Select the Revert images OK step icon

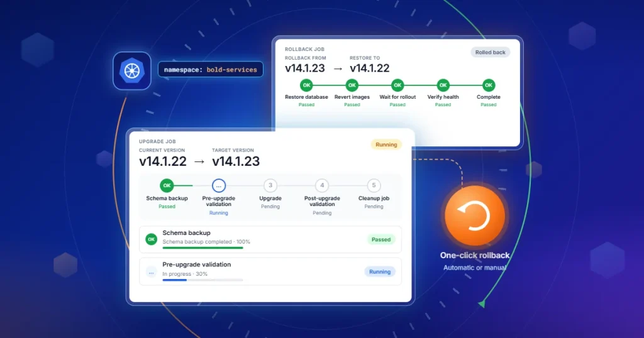(x=352, y=85)
